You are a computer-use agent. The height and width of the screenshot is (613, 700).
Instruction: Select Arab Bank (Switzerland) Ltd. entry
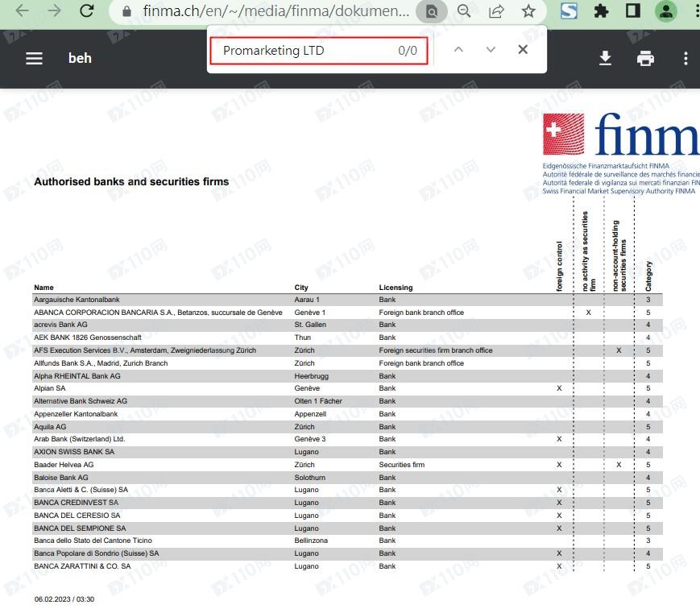point(80,439)
